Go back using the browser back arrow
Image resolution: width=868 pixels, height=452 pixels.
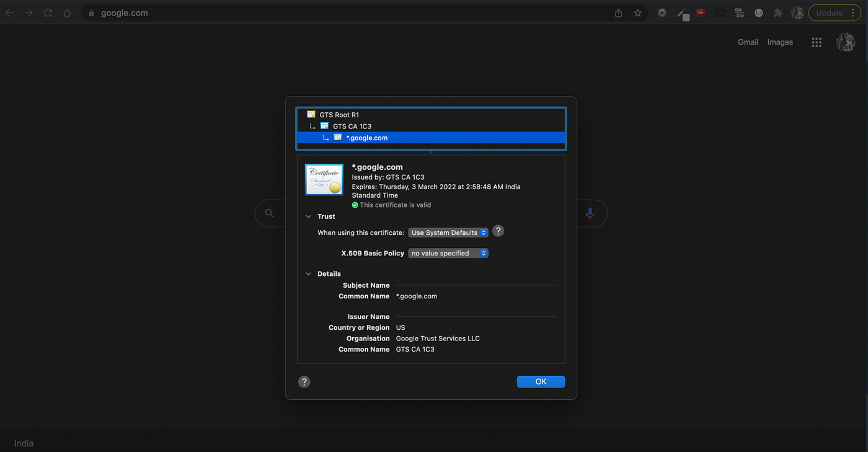[x=9, y=12]
